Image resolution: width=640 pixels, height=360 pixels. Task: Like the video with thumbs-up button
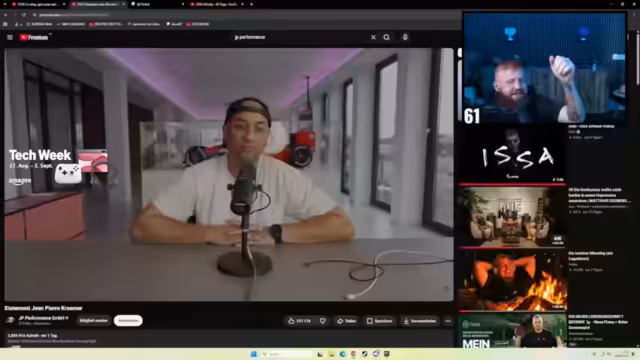point(299,321)
